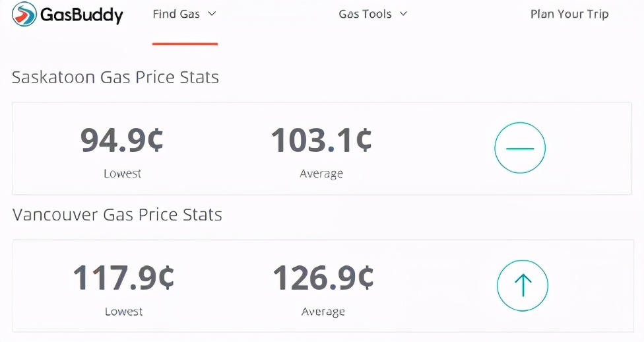
Task: Select Saskatoon's 103.1¢ price value
Action: [321, 140]
